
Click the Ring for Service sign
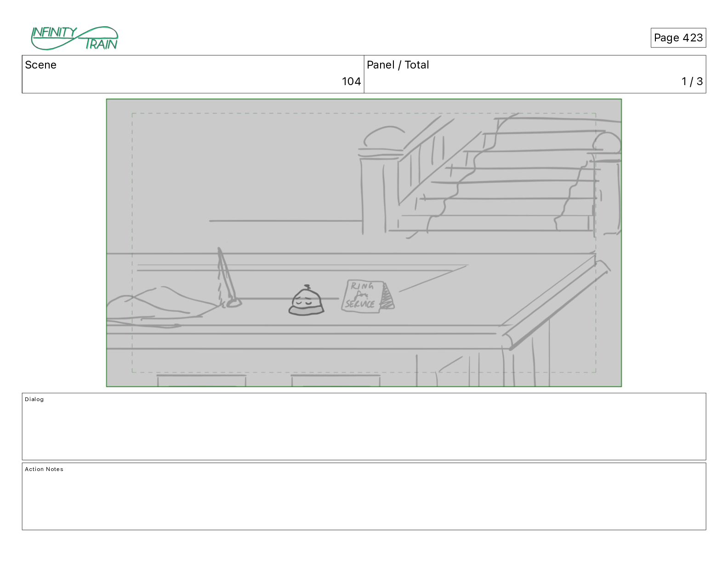click(x=367, y=297)
